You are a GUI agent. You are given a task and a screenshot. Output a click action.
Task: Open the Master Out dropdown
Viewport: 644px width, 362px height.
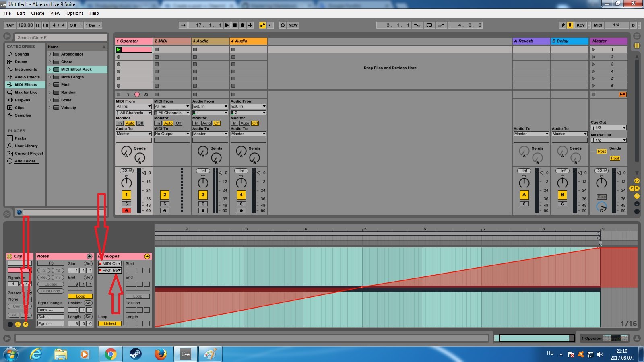coord(609,140)
